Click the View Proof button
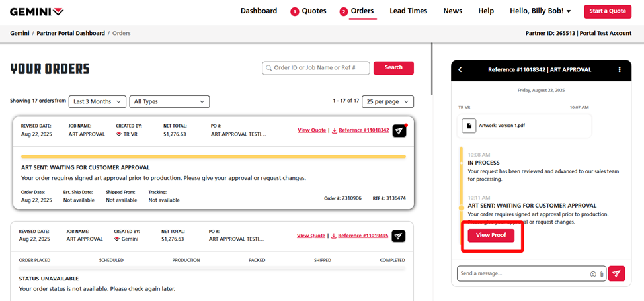The width and height of the screenshot is (644, 301). 491,236
